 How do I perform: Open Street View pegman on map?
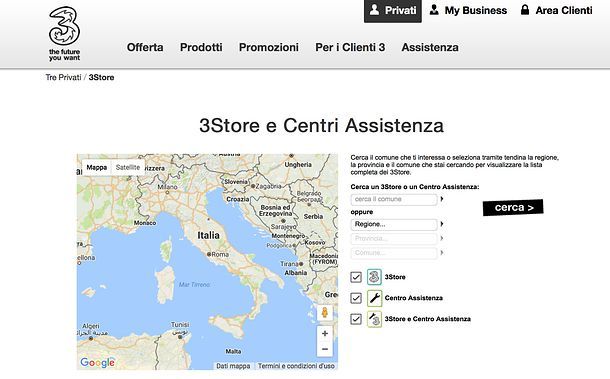(324, 313)
